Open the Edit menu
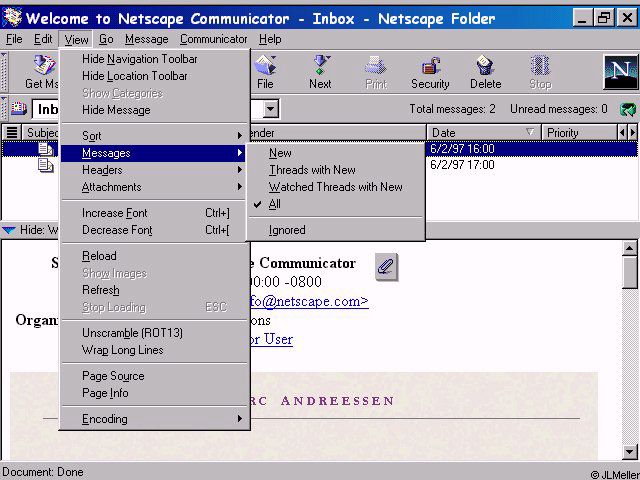This screenshot has width=640, height=480. [43, 39]
